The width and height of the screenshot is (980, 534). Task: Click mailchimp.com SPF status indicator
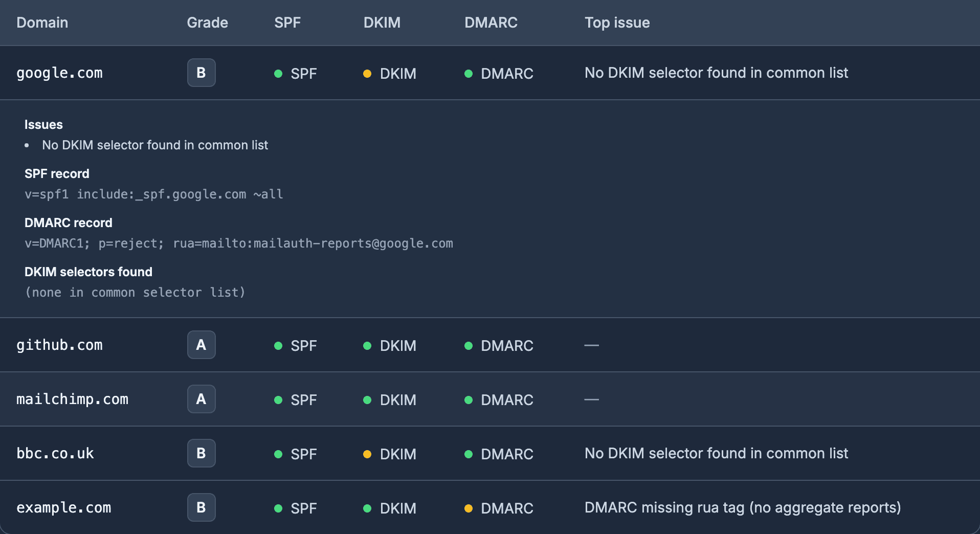(296, 400)
